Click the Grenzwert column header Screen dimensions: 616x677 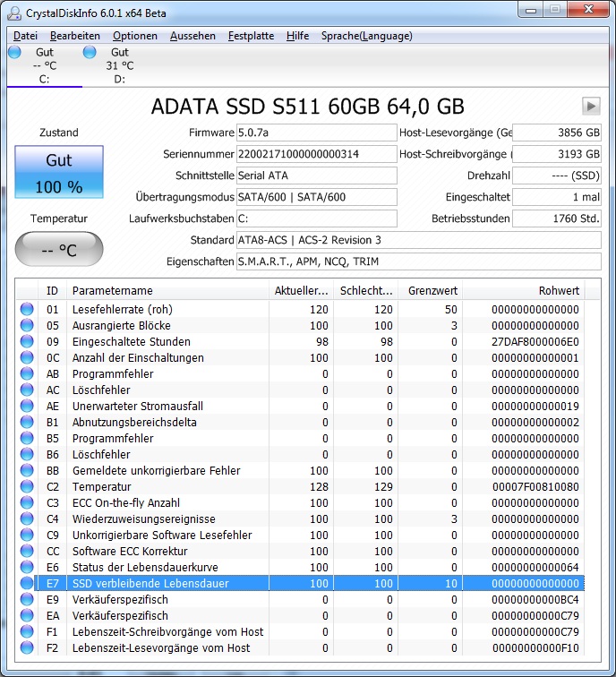click(x=431, y=290)
